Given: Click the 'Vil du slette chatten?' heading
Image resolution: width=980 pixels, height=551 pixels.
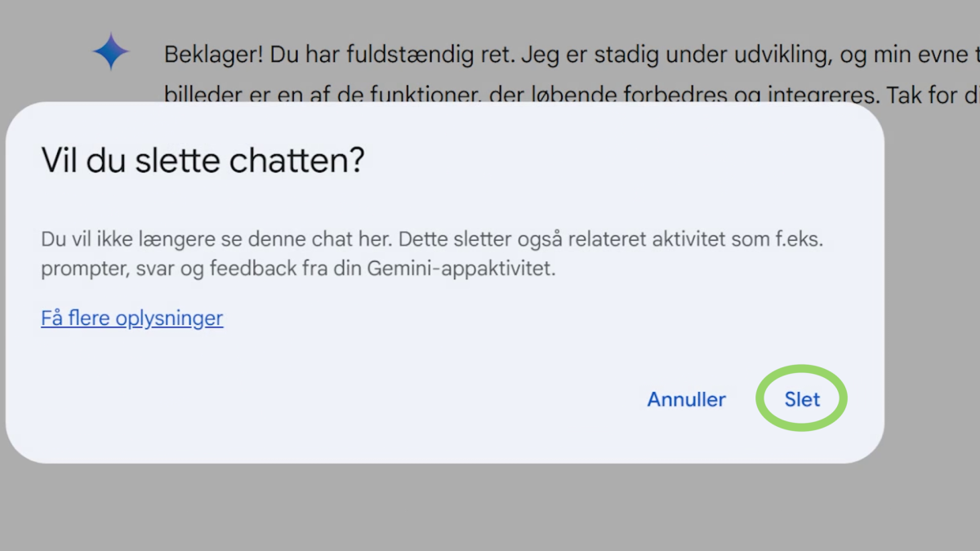Looking at the screenshot, I should (203, 160).
